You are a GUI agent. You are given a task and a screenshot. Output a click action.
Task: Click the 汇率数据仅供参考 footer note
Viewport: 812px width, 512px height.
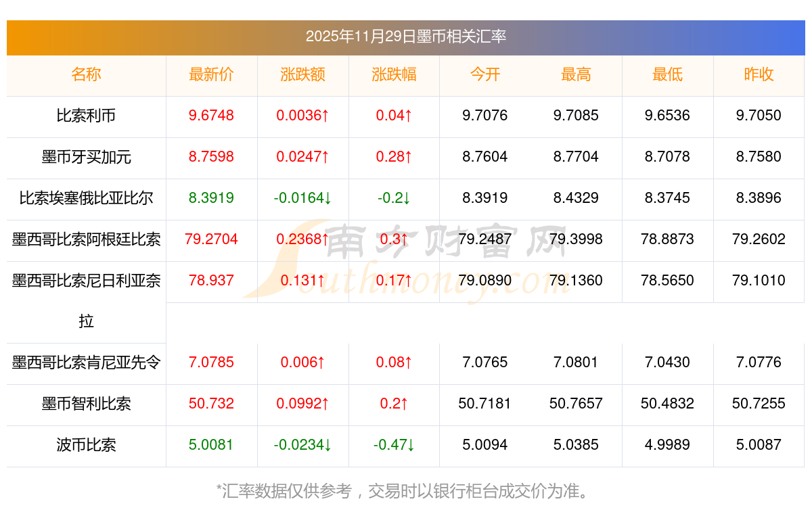click(405, 491)
